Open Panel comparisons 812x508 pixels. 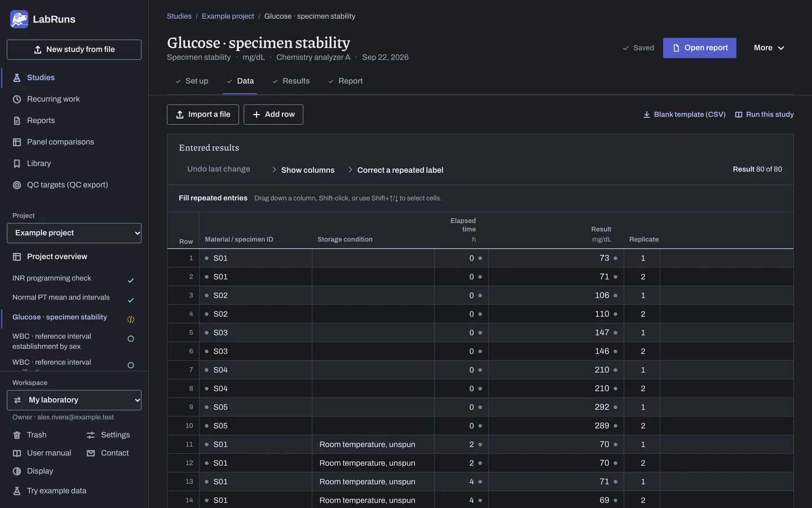[x=74, y=142]
